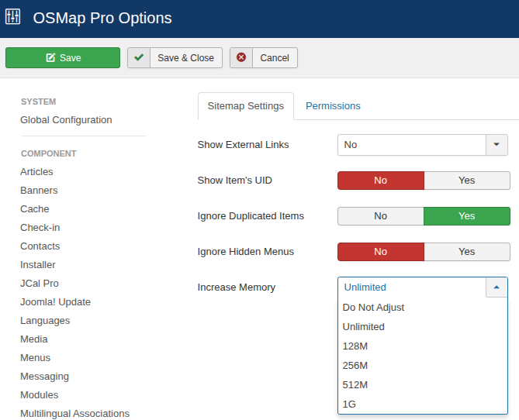Click the Increase Memory label
This screenshot has height=420, width=519.
coord(237,287)
